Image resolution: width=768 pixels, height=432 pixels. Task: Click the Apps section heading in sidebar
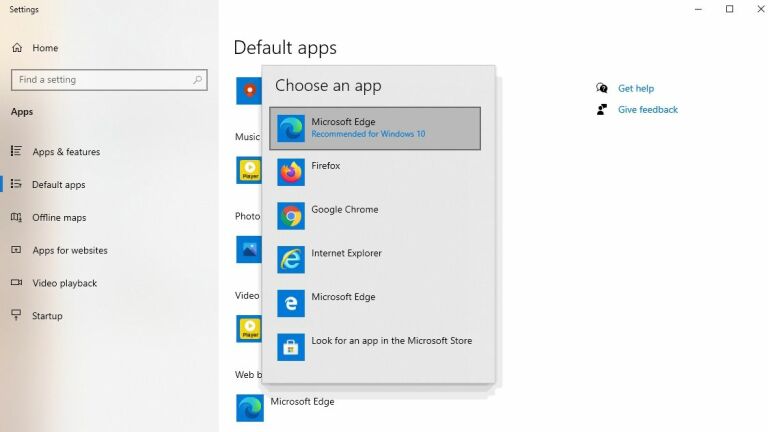pyautogui.click(x=22, y=112)
